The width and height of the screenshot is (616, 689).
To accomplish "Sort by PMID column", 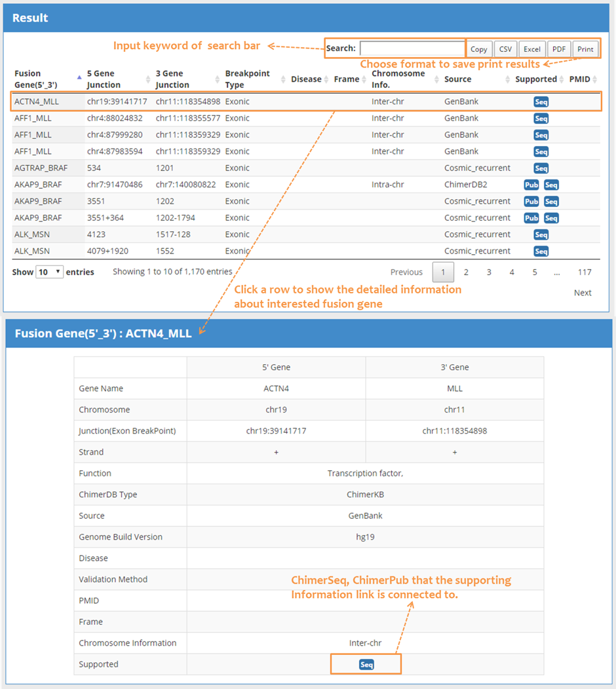I will pos(583,79).
